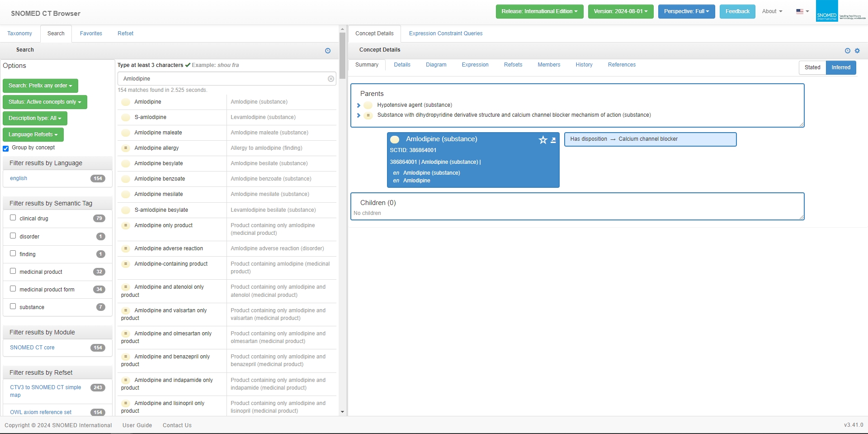Click the icon beside Amlodipine and valsartan product
Image resolution: width=868 pixels, height=434 pixels.
126,310
